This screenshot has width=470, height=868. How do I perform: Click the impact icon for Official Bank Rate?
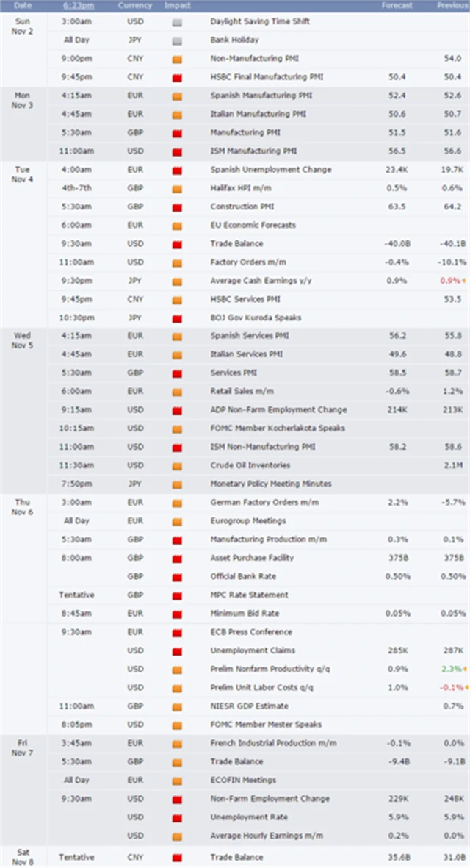(x=176, y=576)
